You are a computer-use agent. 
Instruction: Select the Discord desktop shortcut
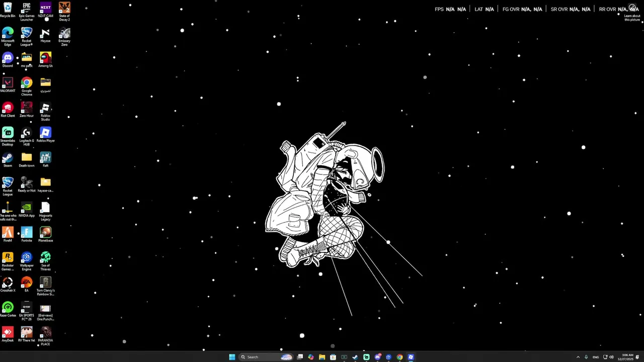(x=8, y=60)
